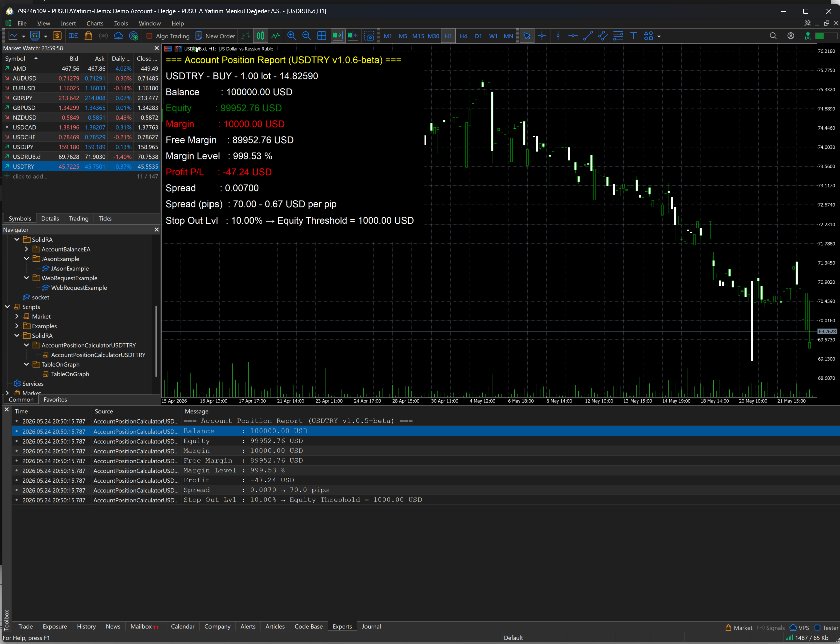
Task: Collapse the WebRequestExample folder
Action: 26,278
